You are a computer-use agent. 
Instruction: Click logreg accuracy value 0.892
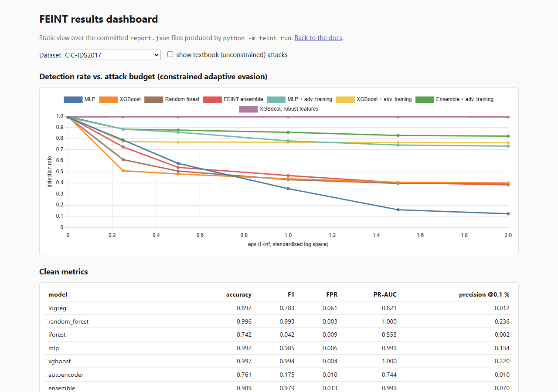pos(244,308)
